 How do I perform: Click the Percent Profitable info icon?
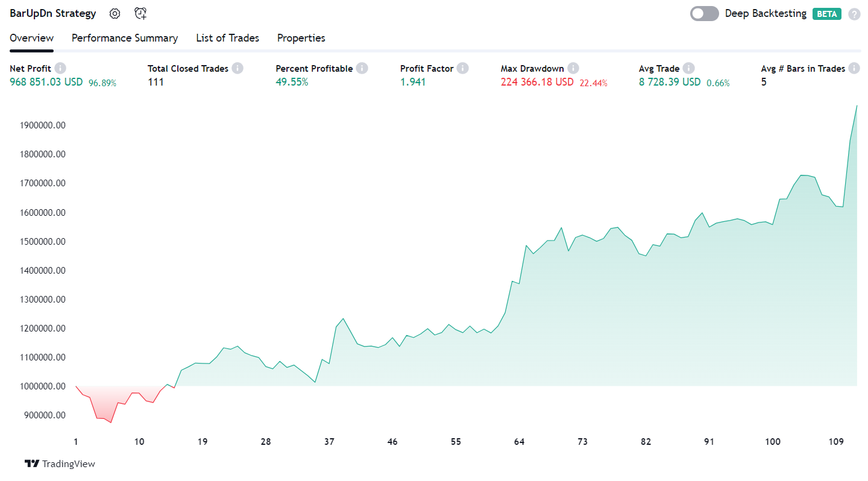coord(362,69)
